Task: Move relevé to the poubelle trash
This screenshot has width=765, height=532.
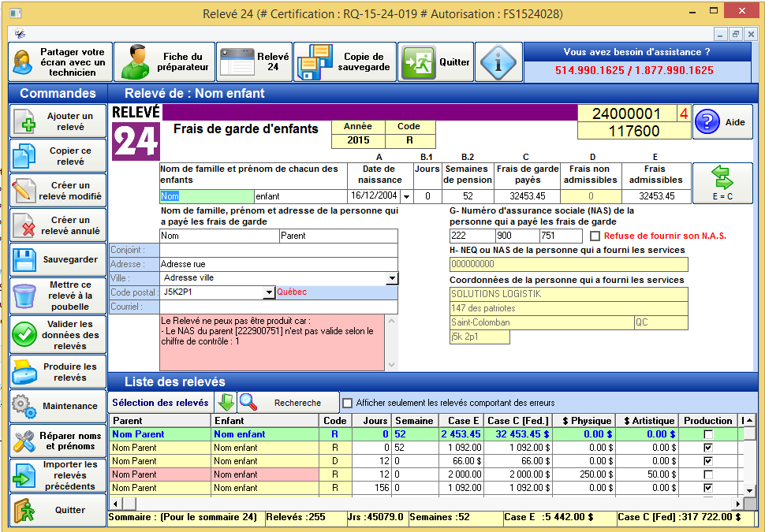Action: click(x=58, y=296)
